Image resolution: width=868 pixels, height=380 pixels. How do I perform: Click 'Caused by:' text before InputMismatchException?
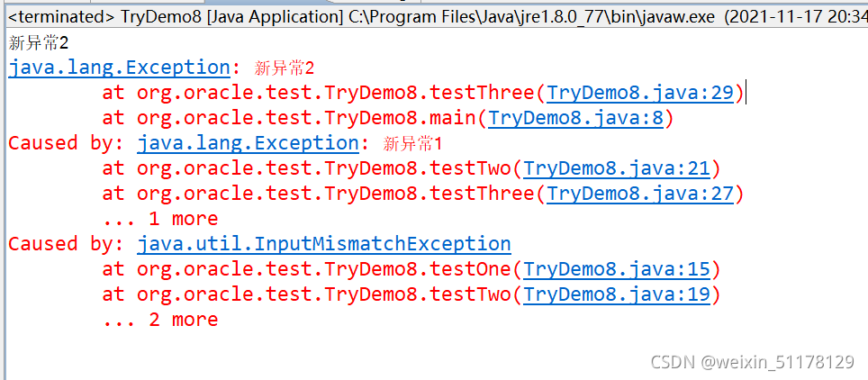coord(67,243)
